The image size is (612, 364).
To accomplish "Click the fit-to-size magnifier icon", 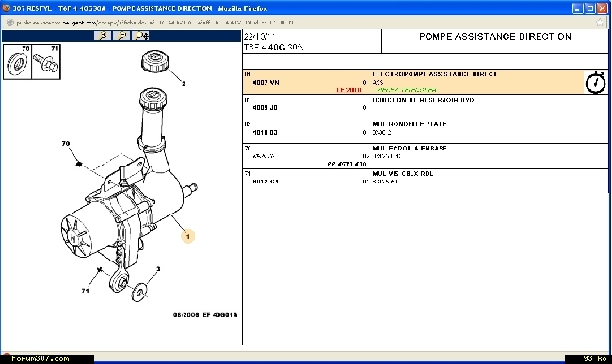I will (x=140, y=36).
